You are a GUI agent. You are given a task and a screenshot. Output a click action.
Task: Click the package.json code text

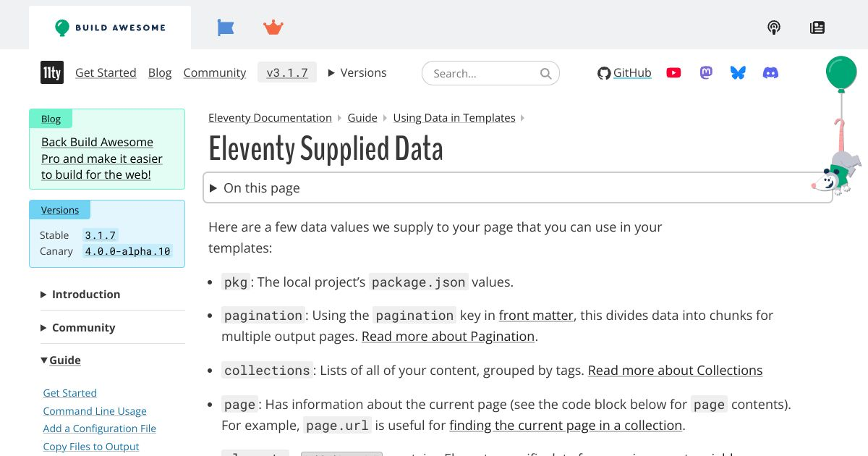419,282
